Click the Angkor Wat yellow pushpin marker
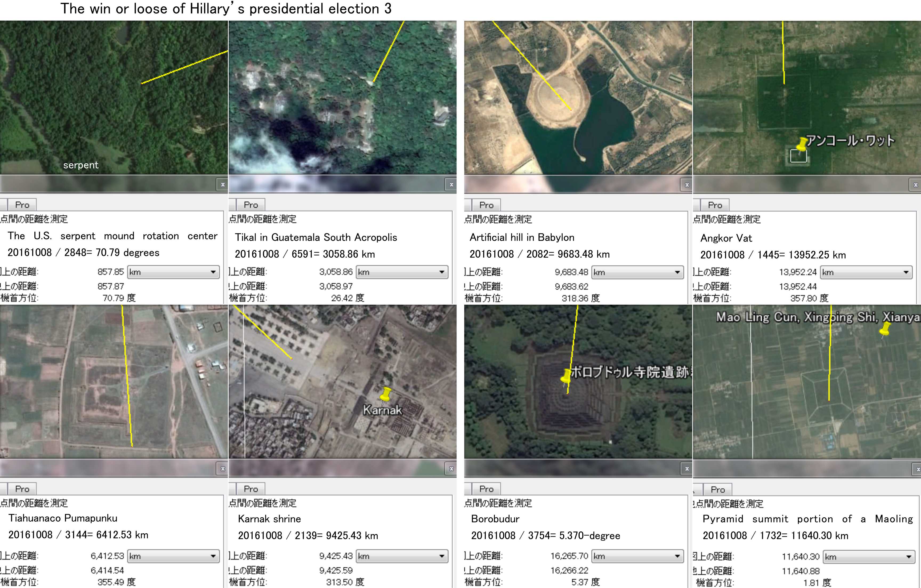The width and height of the screenshot is (921, 588). [x=802, y=144]
